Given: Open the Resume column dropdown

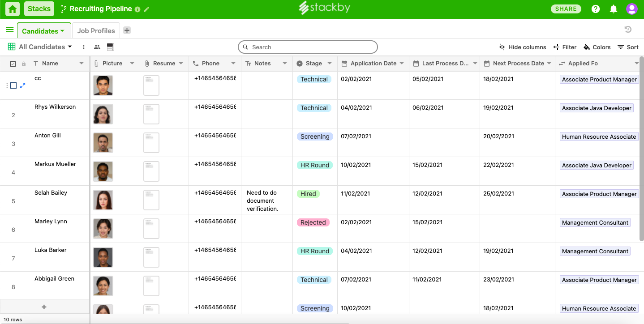Looking at the screenshot, I should [x=181, y=64].
